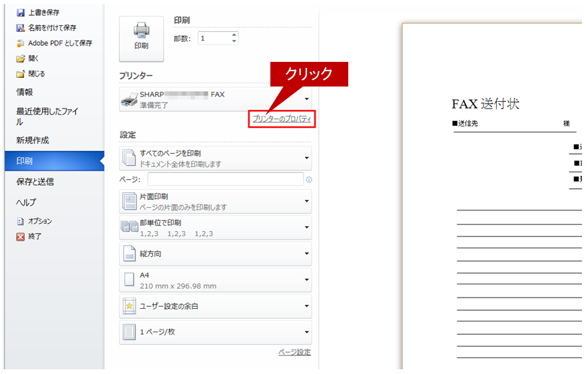Screen dimensions: 588x374
Task: Click the single-sided print (片面印刷) icon
Action: (x=129, y=201)
